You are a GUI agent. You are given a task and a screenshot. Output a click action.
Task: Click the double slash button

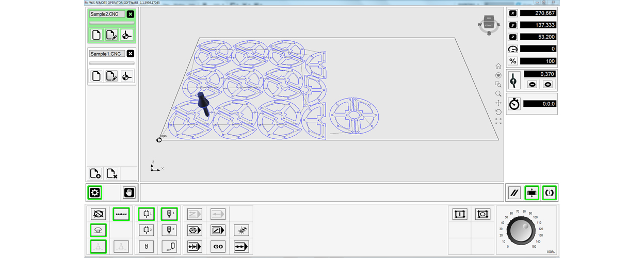pyautogui.click(x=514, y=193)
